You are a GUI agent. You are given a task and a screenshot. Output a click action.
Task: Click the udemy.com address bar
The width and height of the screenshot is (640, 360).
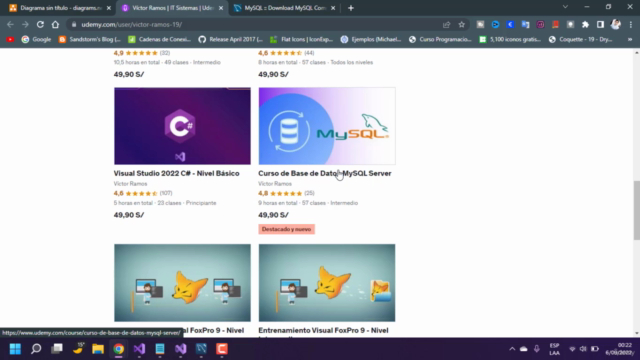(x=253, y=24)
